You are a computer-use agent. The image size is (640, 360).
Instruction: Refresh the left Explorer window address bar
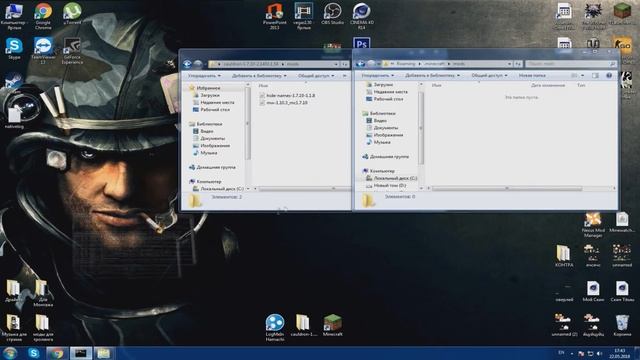(x=345, y=64)
